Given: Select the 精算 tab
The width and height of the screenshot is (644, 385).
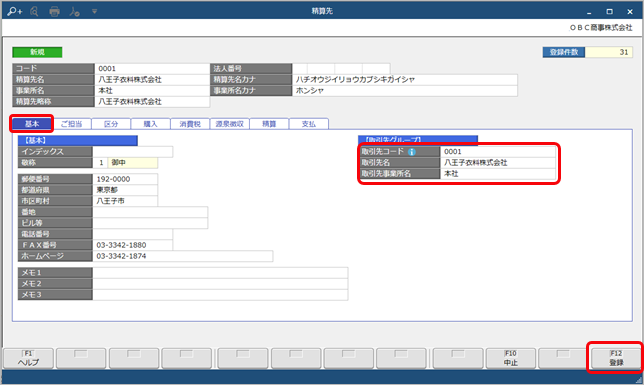Looking at the screenshot, I should [269, 124].
